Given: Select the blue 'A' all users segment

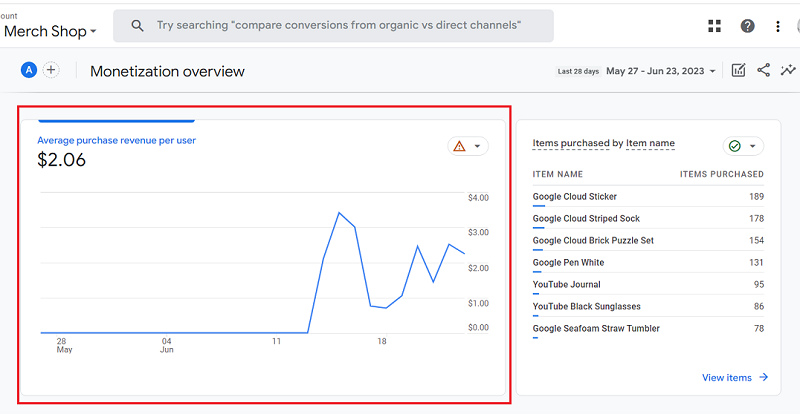Looking at the screenshot, I should pos(29,70).
